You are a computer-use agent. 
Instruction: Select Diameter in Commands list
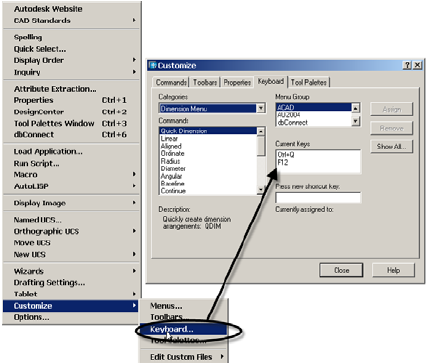click(208, 169)
